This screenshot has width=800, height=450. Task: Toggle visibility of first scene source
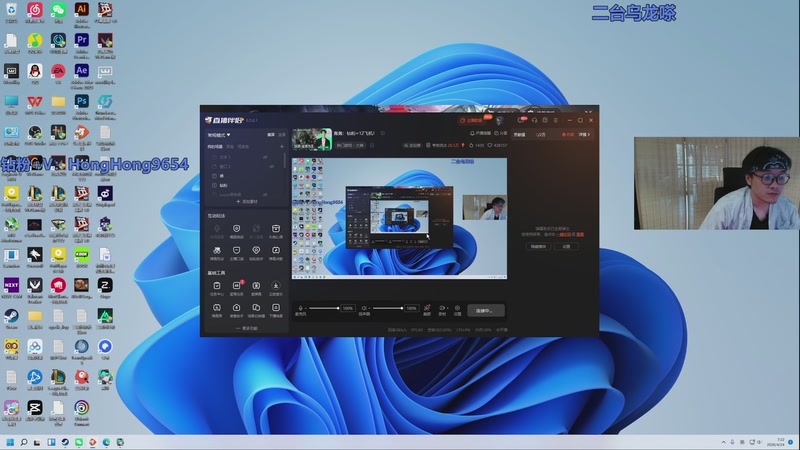[265, 157]
